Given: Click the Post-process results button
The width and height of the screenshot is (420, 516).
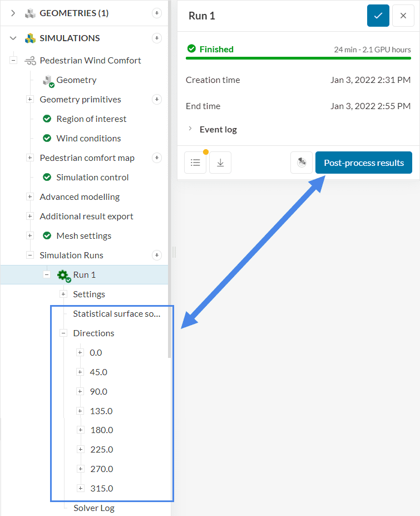Looking at the screenshot, I should click(x=363, y=162).
